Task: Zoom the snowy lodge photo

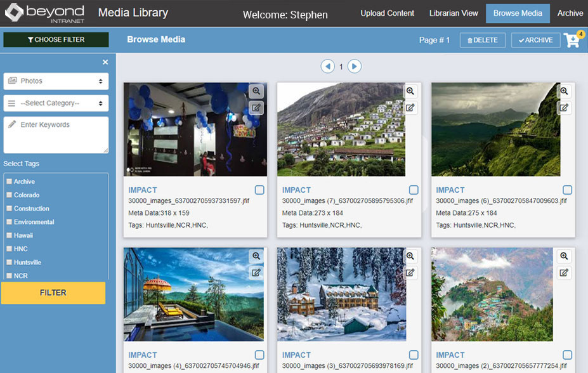Action: point(410,256)
